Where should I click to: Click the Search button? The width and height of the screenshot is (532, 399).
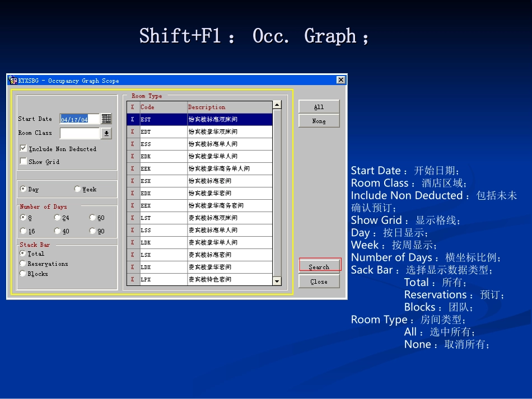pyautogui.click(x=319, y=266)
